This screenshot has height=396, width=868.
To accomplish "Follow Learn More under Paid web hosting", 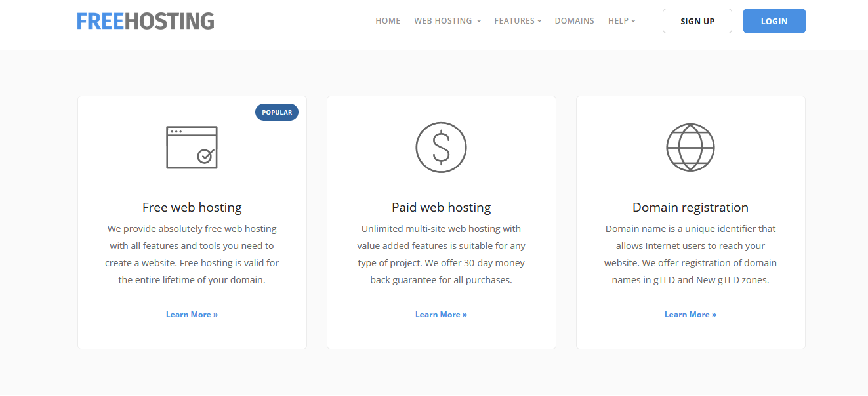I will coord(441,315).
